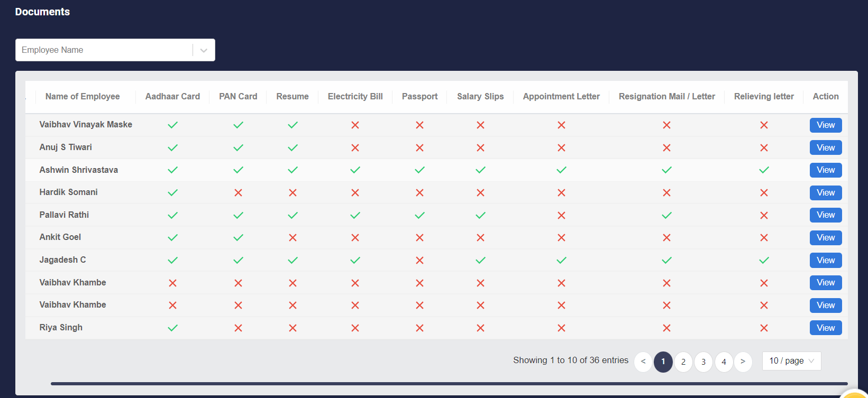Expand the 10 / page size selector
This screenshot has height=398, width=868.
pyautogui.click(x=791, y=361)
